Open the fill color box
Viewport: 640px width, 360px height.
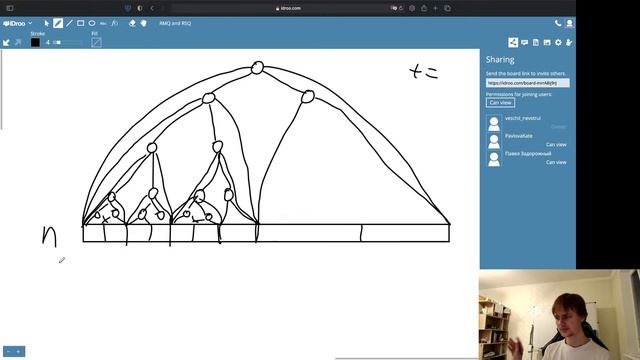[96, 42]
